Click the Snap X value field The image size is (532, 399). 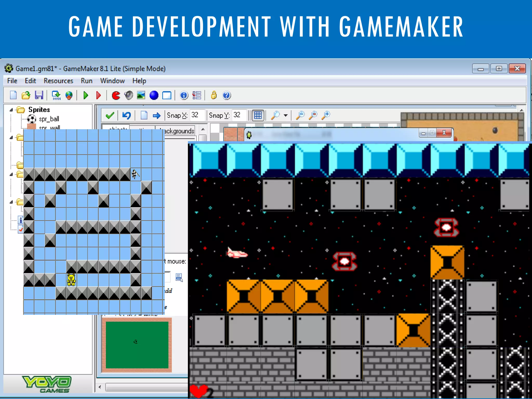197,115
